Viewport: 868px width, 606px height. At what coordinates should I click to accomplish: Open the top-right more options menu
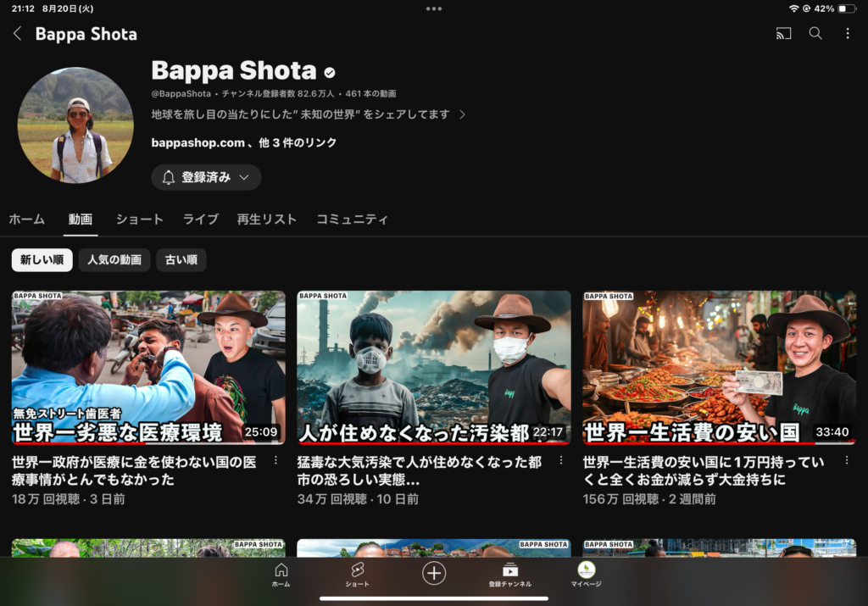848,34
